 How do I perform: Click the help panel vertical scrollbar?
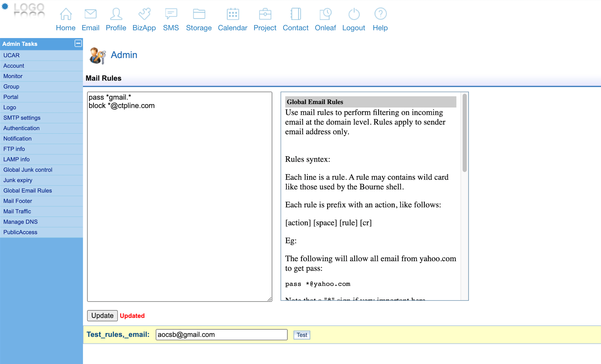click(464, 134)
